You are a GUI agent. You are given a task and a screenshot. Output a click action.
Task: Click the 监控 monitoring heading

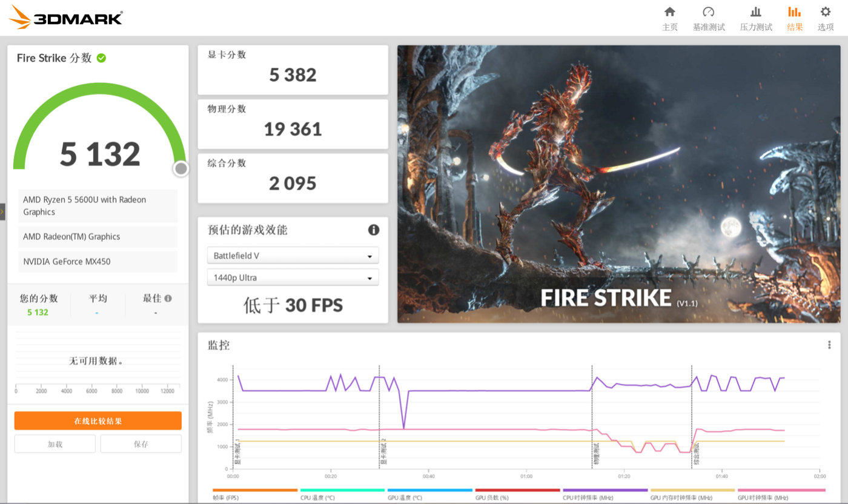click(x=219, y=345)
